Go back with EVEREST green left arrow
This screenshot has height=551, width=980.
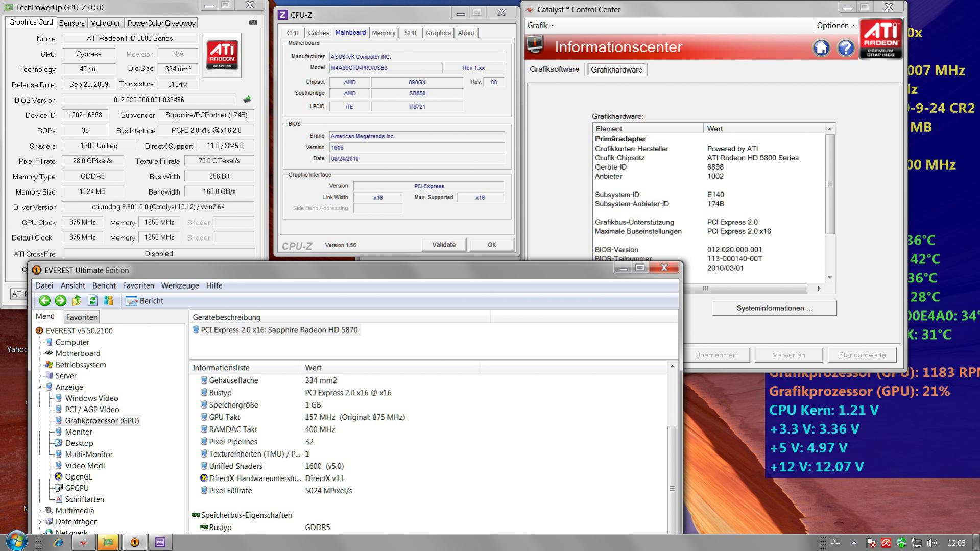[44, 301]
